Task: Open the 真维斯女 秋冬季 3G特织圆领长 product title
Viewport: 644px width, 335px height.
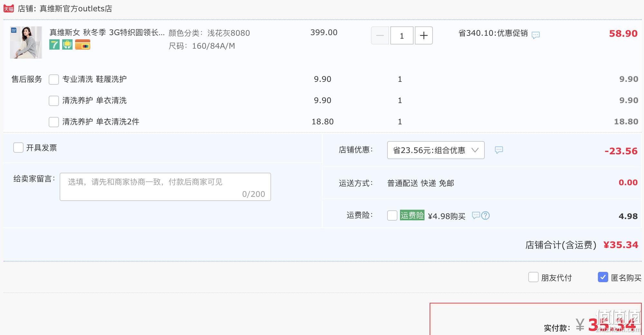Action: pyautogui.click(x=107, y=33)
